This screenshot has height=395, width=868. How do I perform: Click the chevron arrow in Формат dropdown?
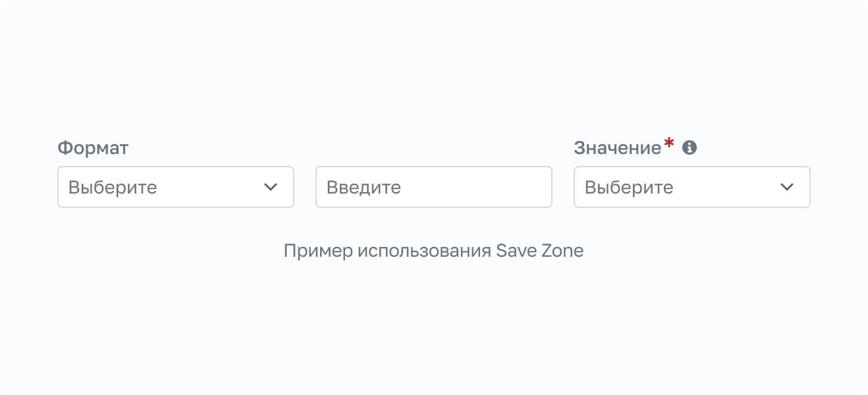click(x=271, y=187)
